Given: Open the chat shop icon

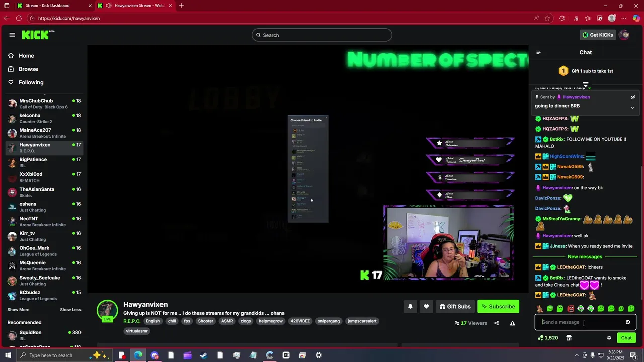Looking at the screenshot, I should 569,338.
